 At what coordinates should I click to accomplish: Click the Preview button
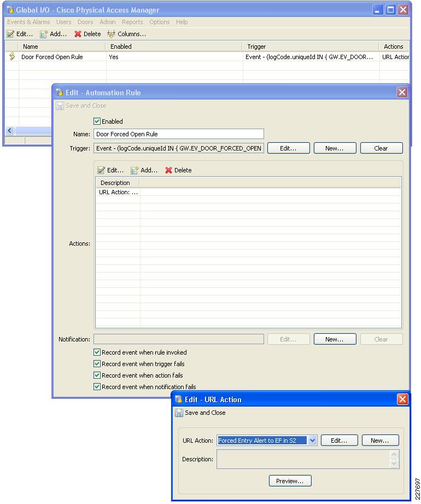[x=290, y=481]
